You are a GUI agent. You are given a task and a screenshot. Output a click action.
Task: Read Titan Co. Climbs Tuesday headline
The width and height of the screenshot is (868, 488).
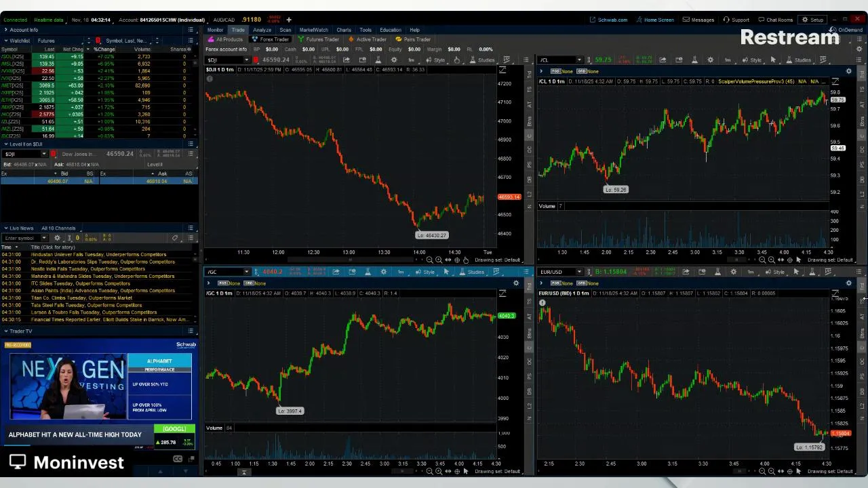pyautogui.click(x=81, y=298)
